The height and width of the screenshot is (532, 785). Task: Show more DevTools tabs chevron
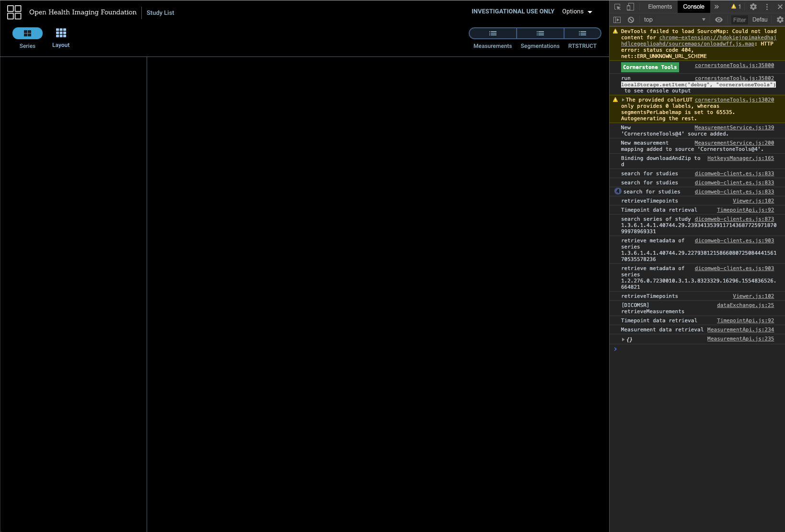point(716,7)
